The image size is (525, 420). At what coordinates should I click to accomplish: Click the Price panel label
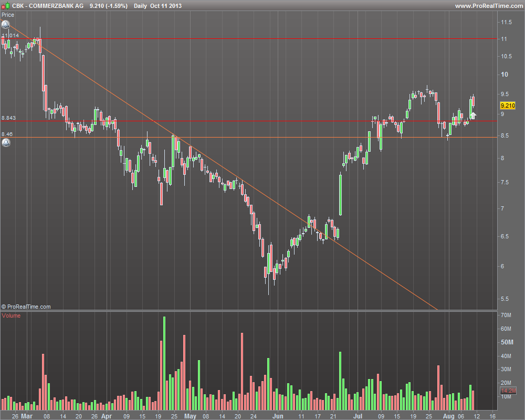pyautogui.click(x=8, y=15)
